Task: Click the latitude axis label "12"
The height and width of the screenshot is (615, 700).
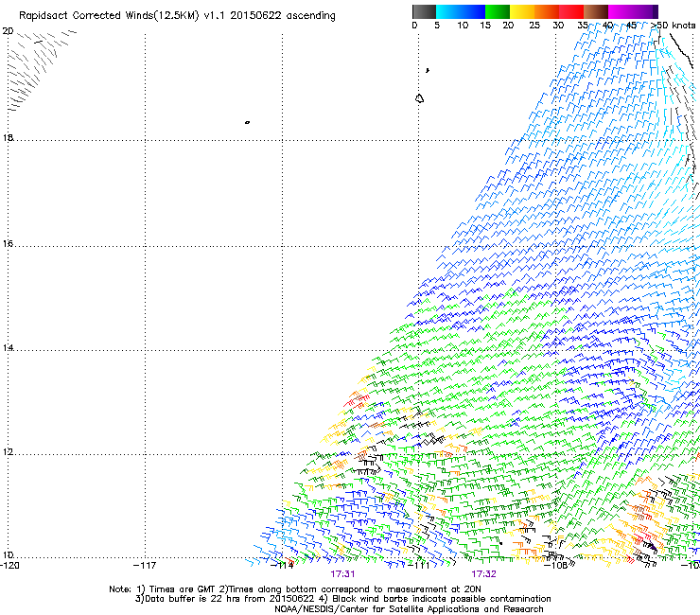Action: click(x=8, y=451)
